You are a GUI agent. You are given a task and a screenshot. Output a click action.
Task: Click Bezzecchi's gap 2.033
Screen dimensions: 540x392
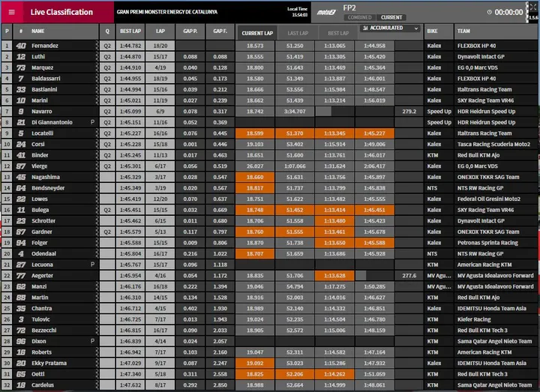tap(220, 331)
